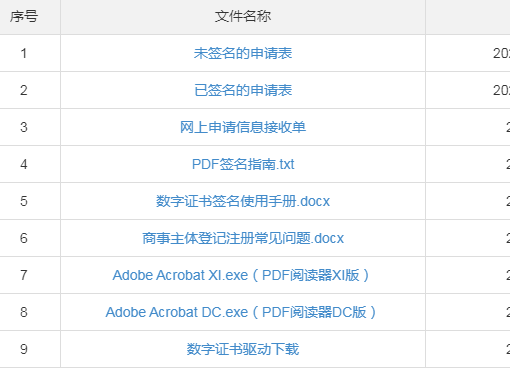510x371 pixels.
Task: Open the 未签名的申请表 link
Action: point(243,53)
